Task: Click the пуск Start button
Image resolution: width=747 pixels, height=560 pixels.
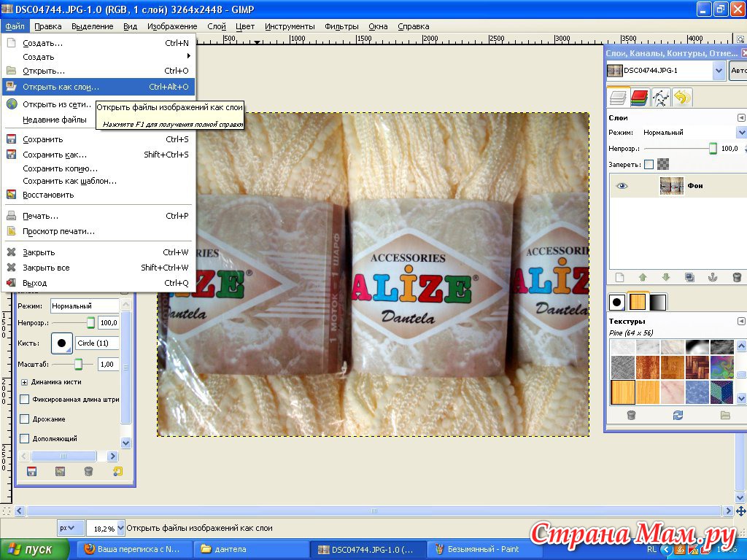Action: click(34, 549)
